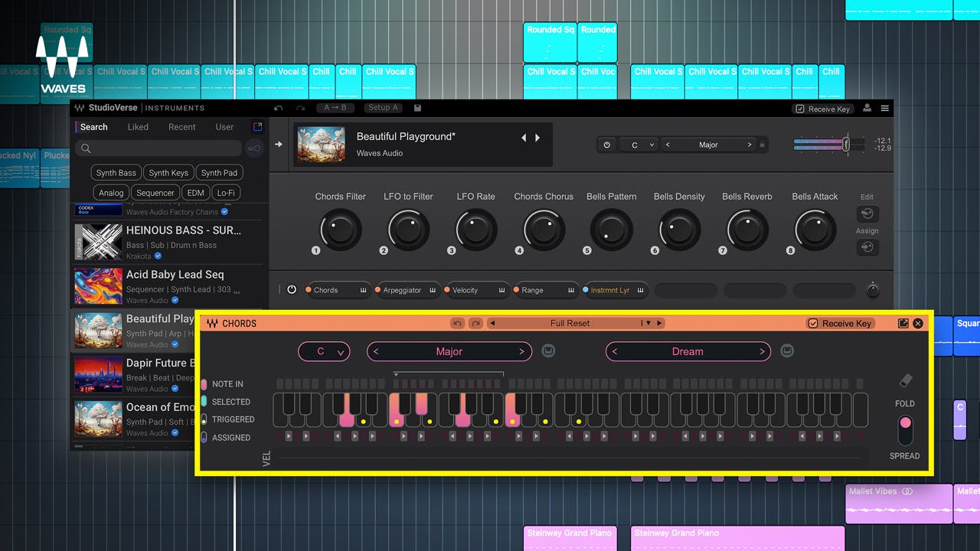Click the Synth Pad filter tag
Viewport: 980px width, 551px height.
click(x=219, y=172)
